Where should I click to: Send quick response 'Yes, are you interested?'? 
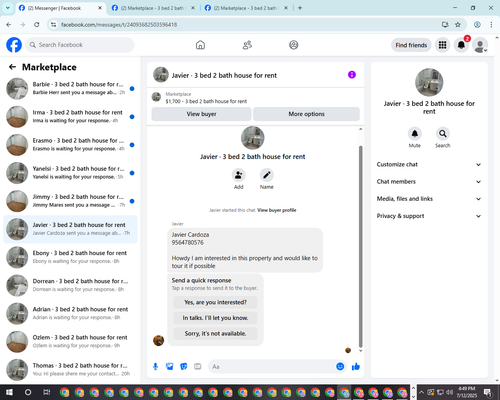pos(215,302)
